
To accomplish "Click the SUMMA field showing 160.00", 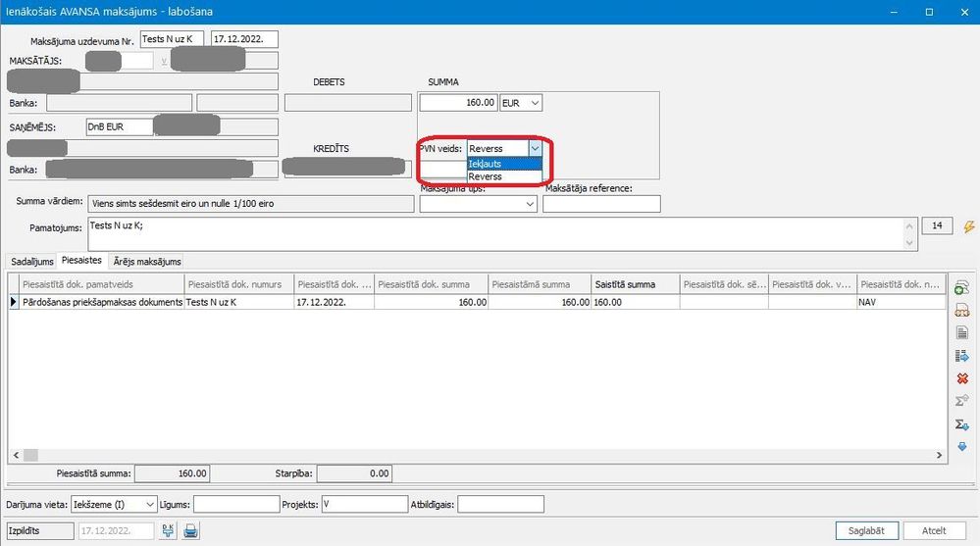I will tap(458, 103).
